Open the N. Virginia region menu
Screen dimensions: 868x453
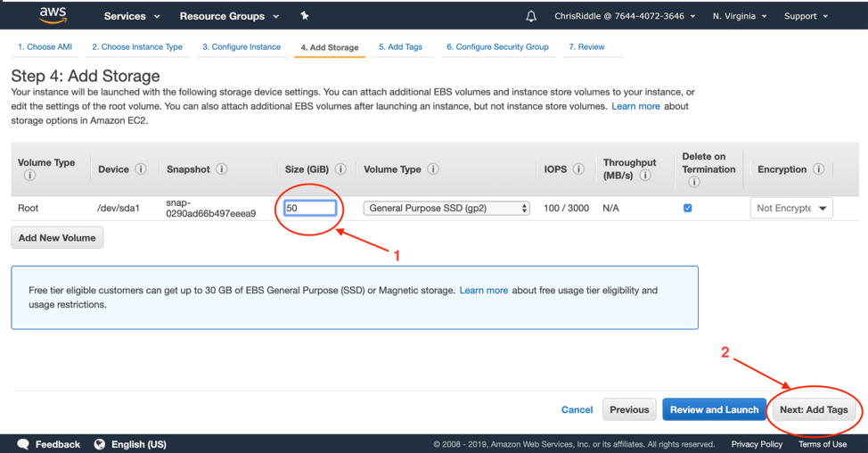point(739,16)
